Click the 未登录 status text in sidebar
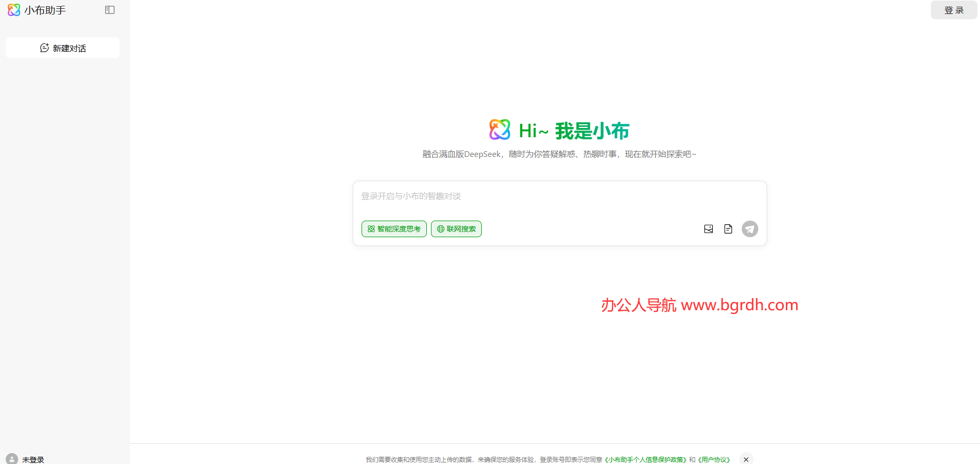The height and width of the screenshot is (464, 980). point(33,460)
